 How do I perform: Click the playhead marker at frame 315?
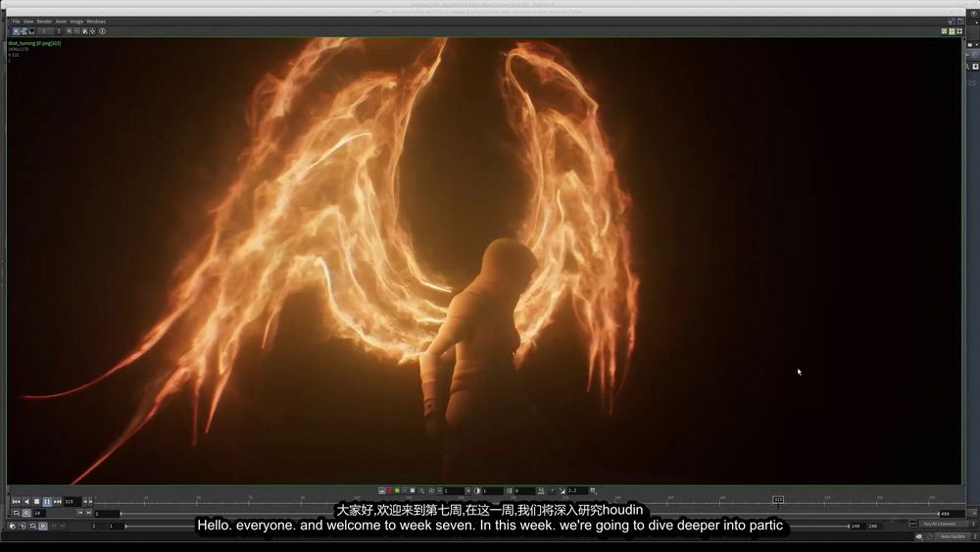click(x=778, y=499)
